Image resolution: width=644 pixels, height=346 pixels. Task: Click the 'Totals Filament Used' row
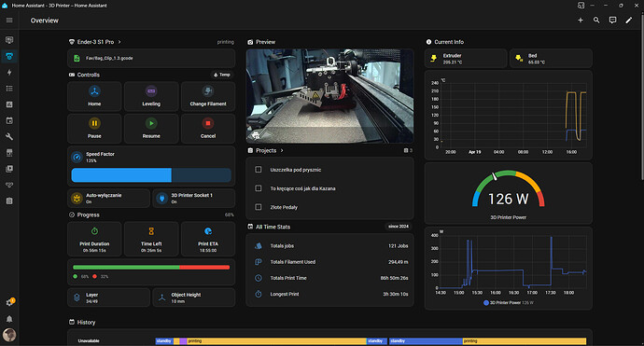pos(329,262)
